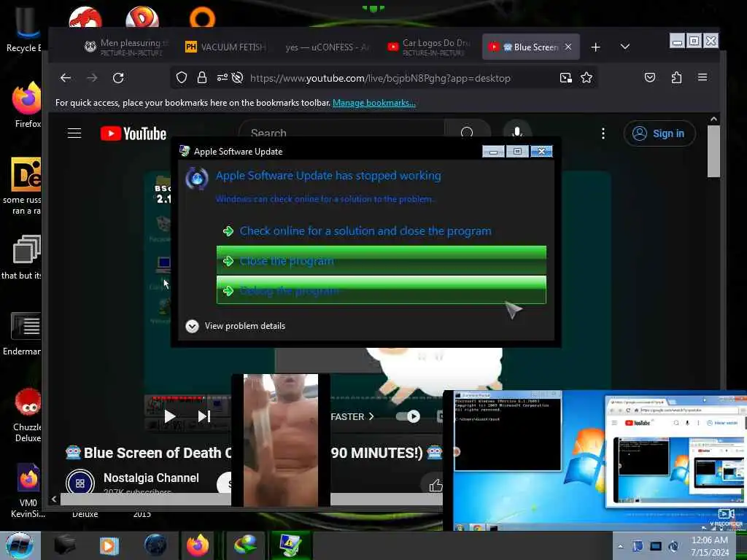Select VM0 KevinSi desktop icon
Image resolution: width=747 pixels, height=560 pixels.
(28, 491)
